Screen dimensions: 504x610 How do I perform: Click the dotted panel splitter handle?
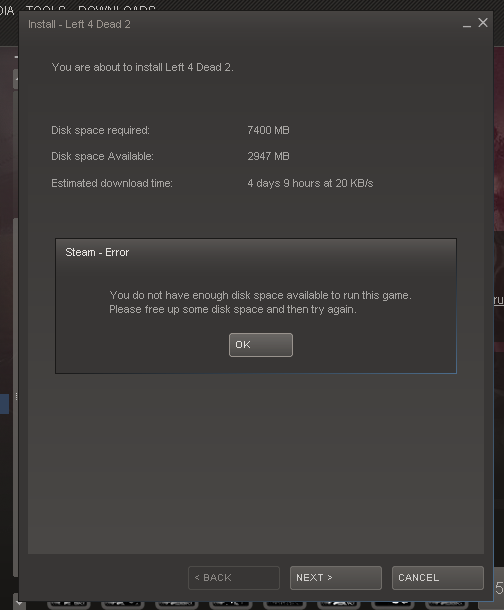click(16, 396)
